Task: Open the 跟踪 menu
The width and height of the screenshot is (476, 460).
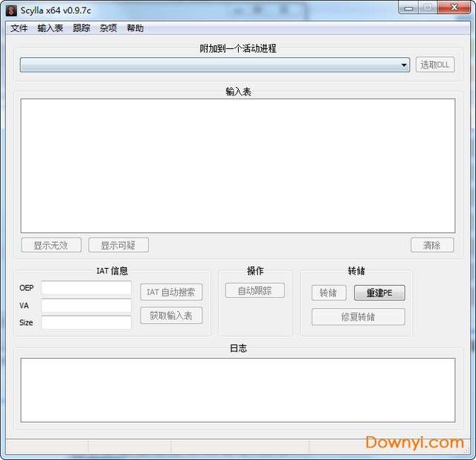Action: [81, 28]
